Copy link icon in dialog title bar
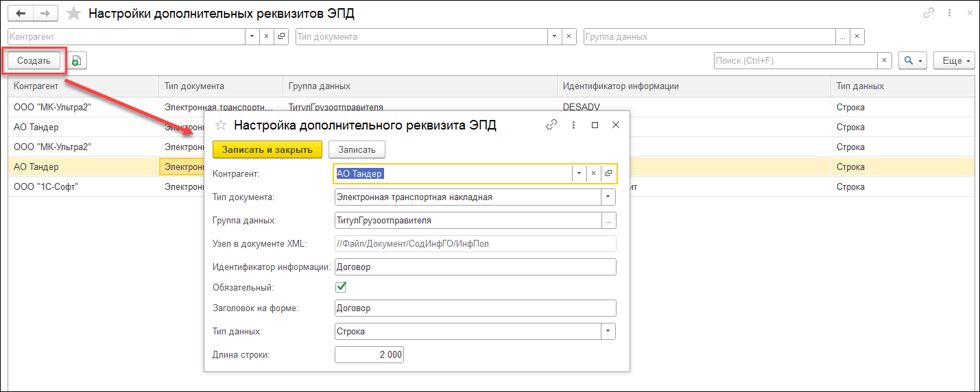The image size is (980, 392). 551,125
